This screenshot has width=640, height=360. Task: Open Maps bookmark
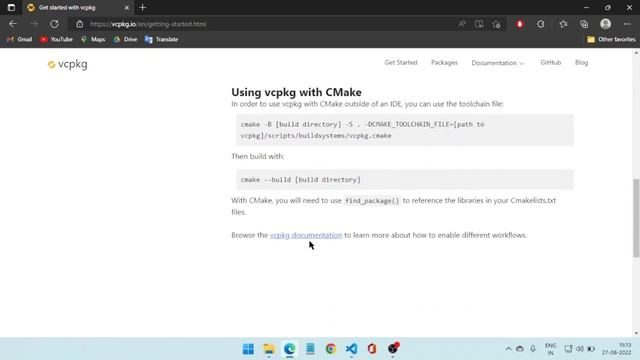coord(93,39)
